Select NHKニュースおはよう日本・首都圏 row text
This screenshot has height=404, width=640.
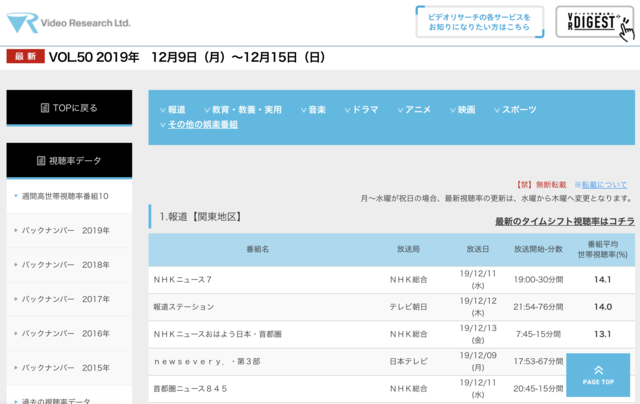click(x=218, y=334)
